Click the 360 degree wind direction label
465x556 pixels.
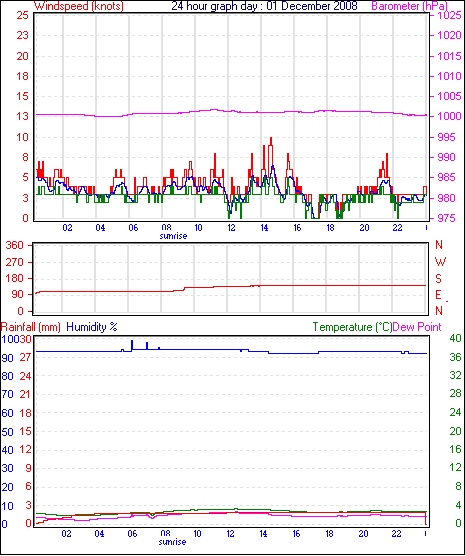point(15,245)
